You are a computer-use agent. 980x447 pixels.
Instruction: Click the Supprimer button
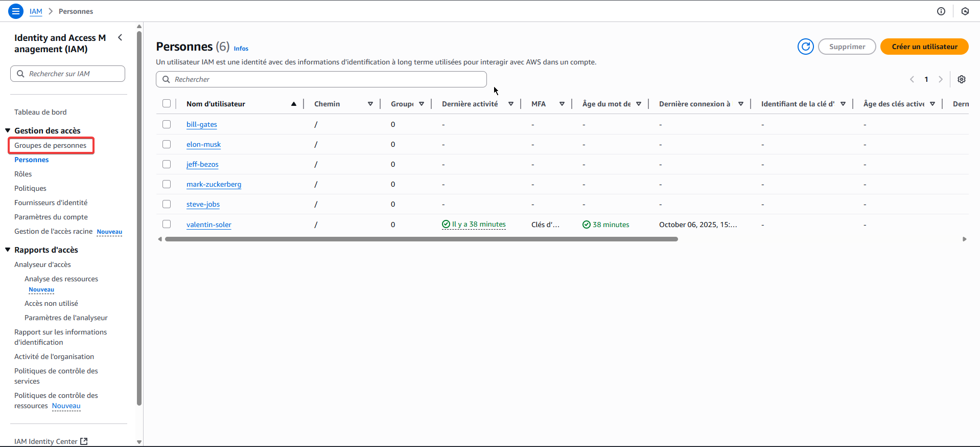(x=847, y=47)
